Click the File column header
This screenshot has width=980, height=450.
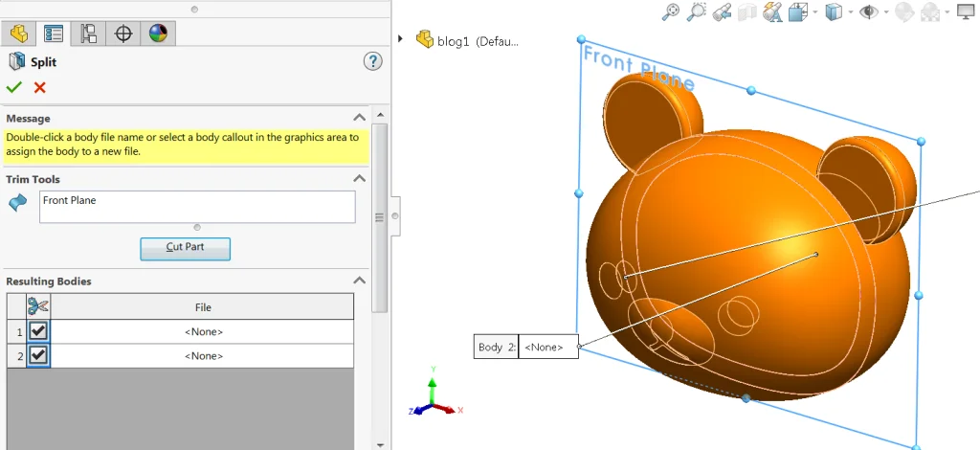[203, 307]
